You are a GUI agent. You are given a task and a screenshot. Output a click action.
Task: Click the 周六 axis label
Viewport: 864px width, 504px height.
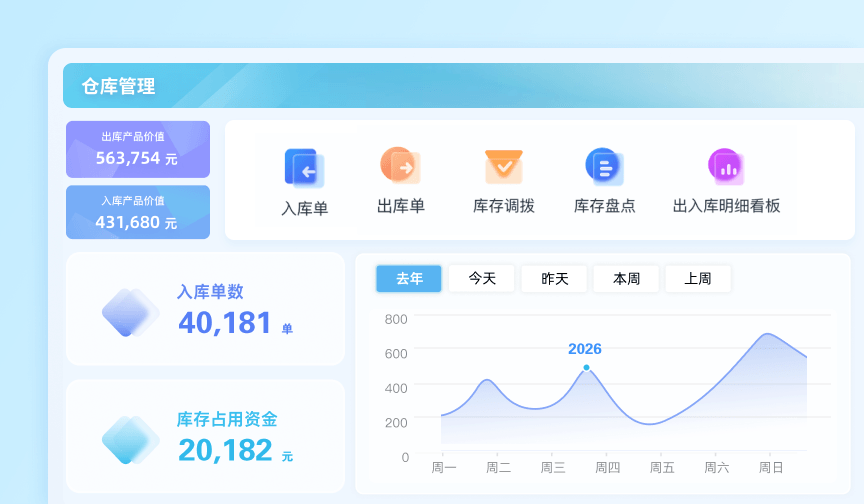pos(716,468)
